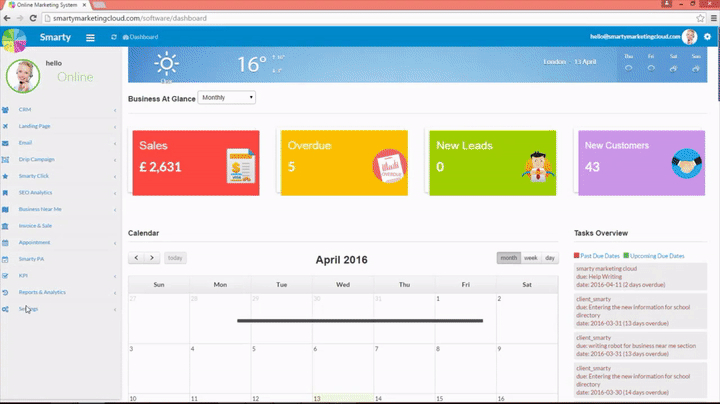Click the calendar today button
The height and width of the screenshot is (404, 720).
tap(175, 258)
